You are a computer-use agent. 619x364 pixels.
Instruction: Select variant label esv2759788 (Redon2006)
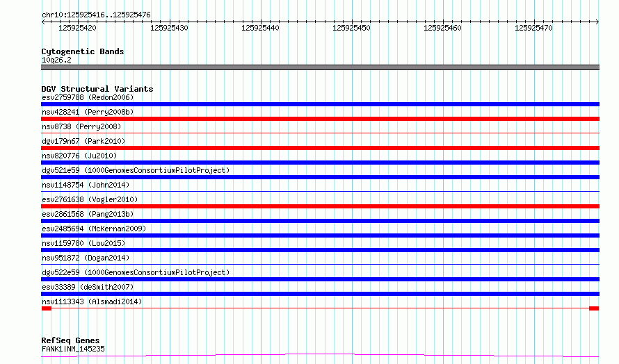pyautogui.click(x=88, y=97)
